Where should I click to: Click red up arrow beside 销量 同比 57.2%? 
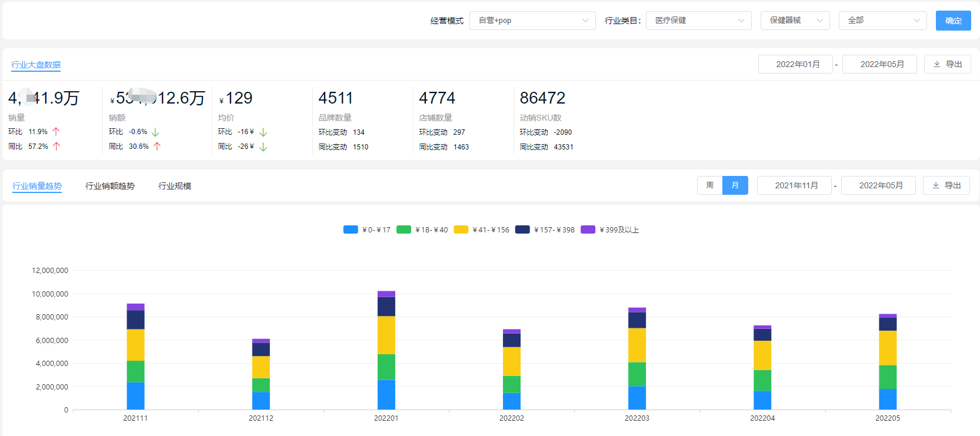(x=56, y=147)
